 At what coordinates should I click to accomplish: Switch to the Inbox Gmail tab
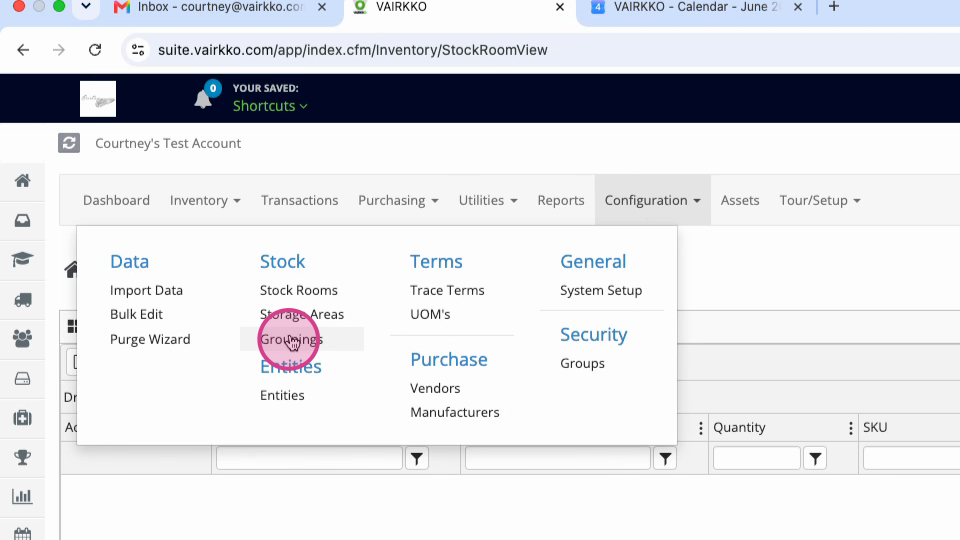[220, 7]
